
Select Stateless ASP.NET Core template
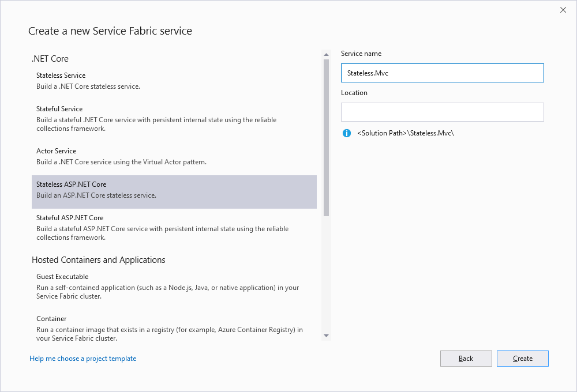tap(174, 190)
